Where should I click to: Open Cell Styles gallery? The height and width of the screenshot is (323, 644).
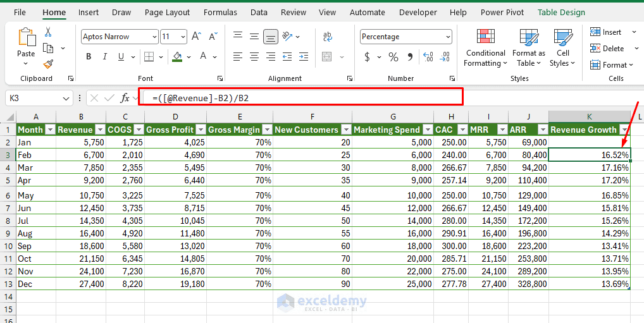(x=562, y=47)
